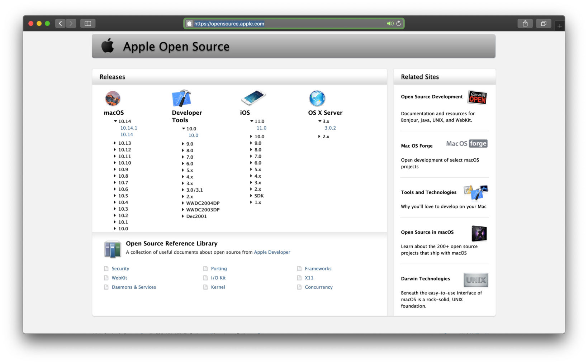588x364 pixels.
Task: Click the Apple logo in page header
Action: point(108,46)
